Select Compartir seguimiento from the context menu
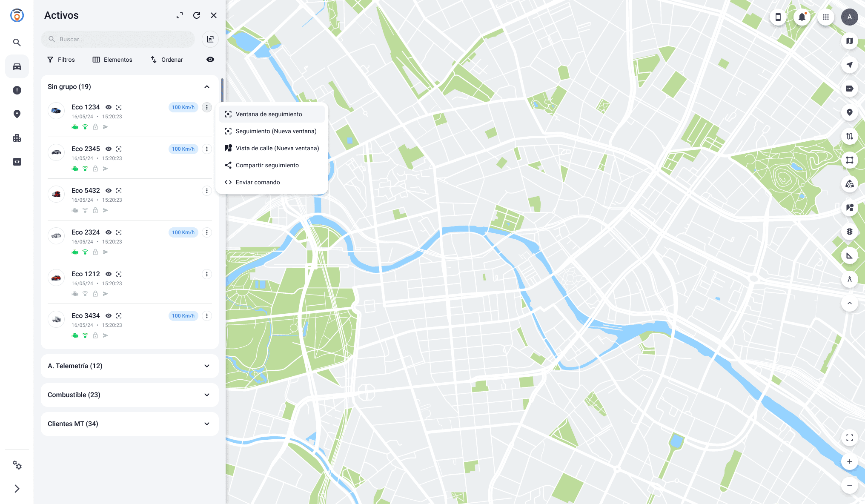 point(267,165)
